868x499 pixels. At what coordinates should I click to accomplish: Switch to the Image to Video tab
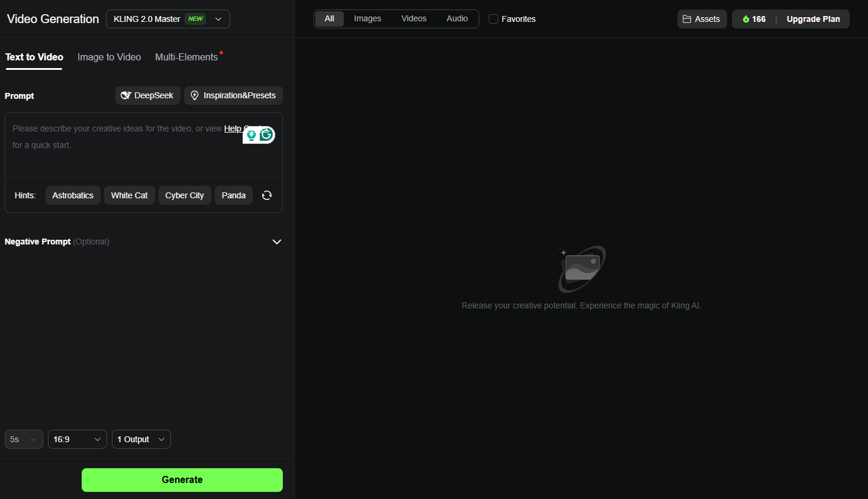click(x=109, y=57)
